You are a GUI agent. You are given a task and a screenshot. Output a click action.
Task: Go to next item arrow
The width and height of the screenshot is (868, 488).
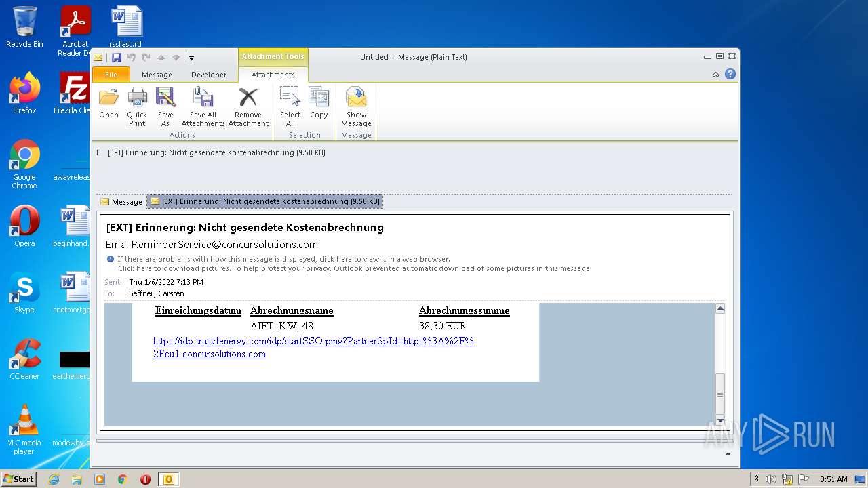coord(176,58)
